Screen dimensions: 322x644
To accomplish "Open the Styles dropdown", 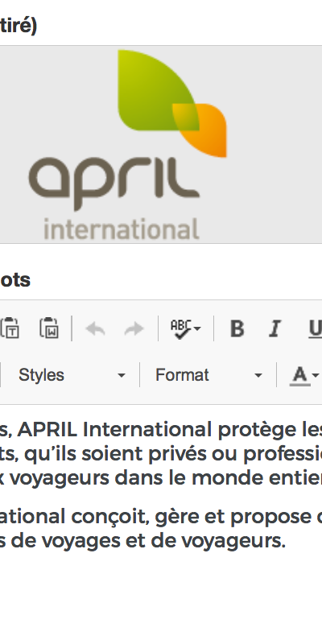I will pos(71,375).
